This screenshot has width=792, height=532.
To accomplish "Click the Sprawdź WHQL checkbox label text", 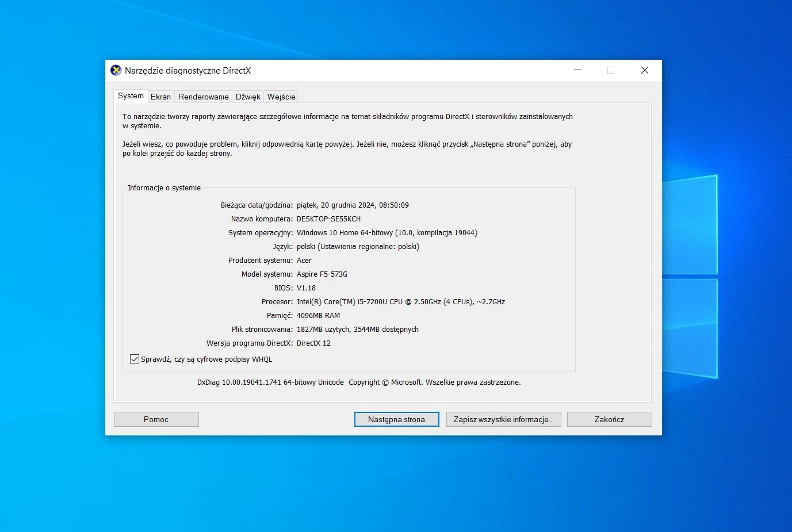I will [x=206, y=359].
